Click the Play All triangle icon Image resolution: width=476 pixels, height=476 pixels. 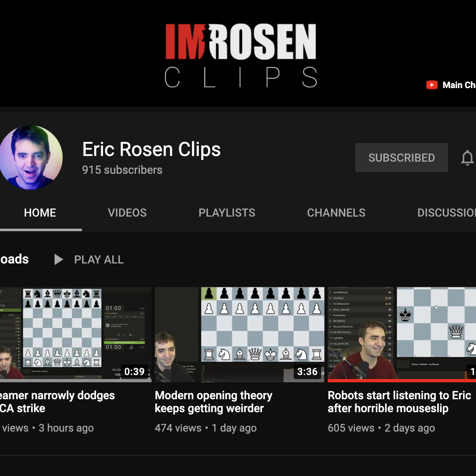(58, 259)
